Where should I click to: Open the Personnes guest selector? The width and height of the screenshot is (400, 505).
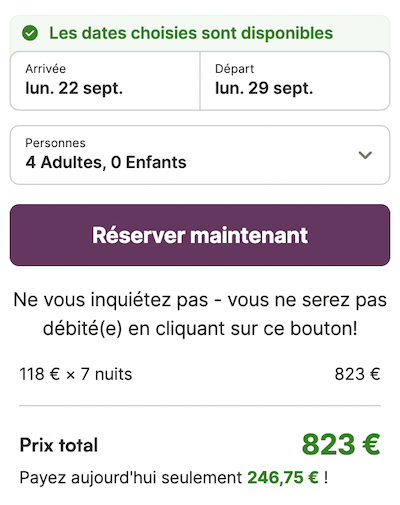coord(200,155)
